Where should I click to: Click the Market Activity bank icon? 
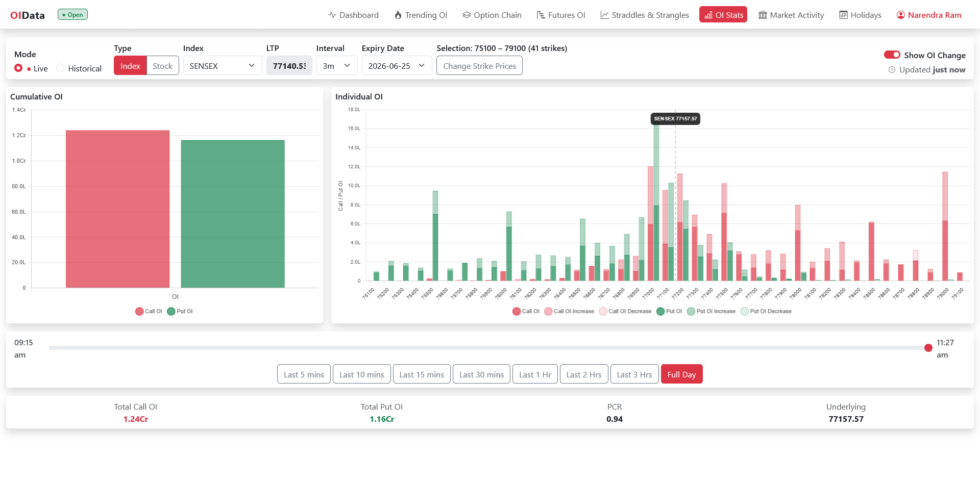point(763,15)
